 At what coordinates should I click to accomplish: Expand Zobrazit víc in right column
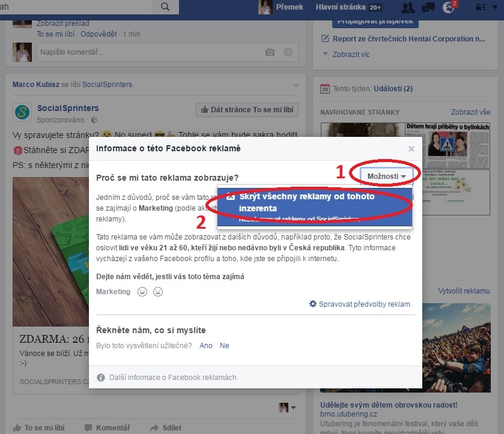point(351,54)
